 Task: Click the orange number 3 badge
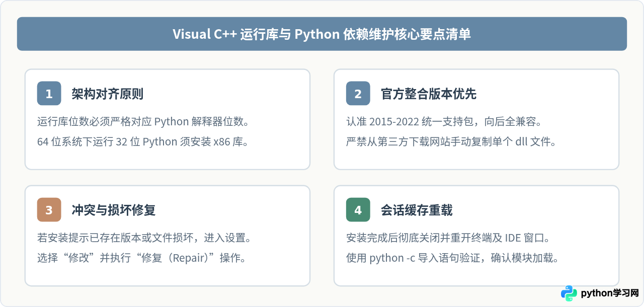pos(49,210)
